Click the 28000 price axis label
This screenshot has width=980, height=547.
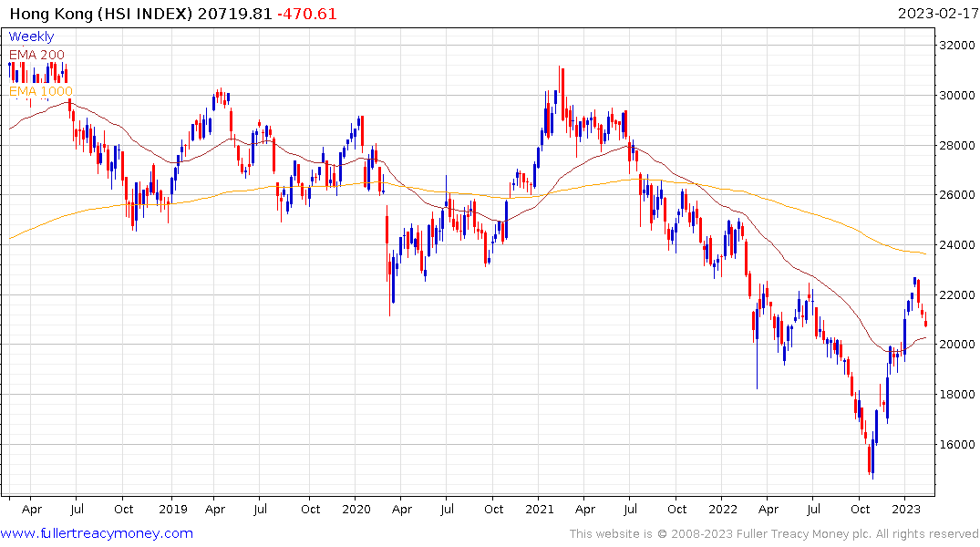pos(957,145)
